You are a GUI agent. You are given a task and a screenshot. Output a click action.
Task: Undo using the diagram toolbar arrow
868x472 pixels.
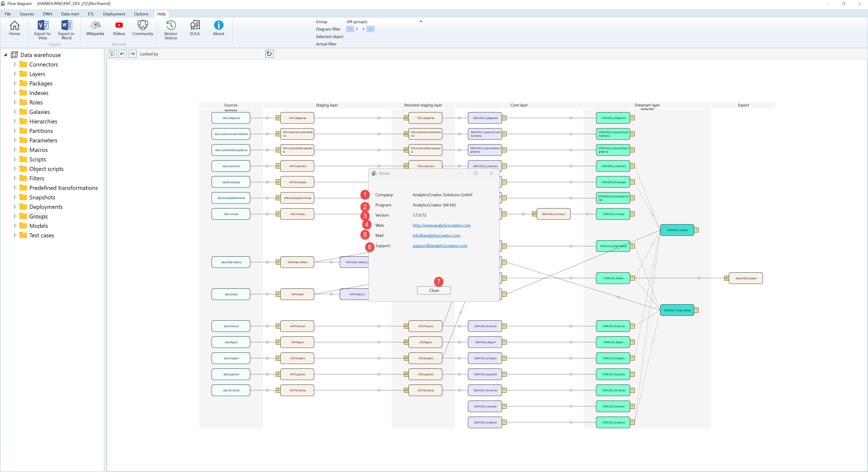point(123,54)
